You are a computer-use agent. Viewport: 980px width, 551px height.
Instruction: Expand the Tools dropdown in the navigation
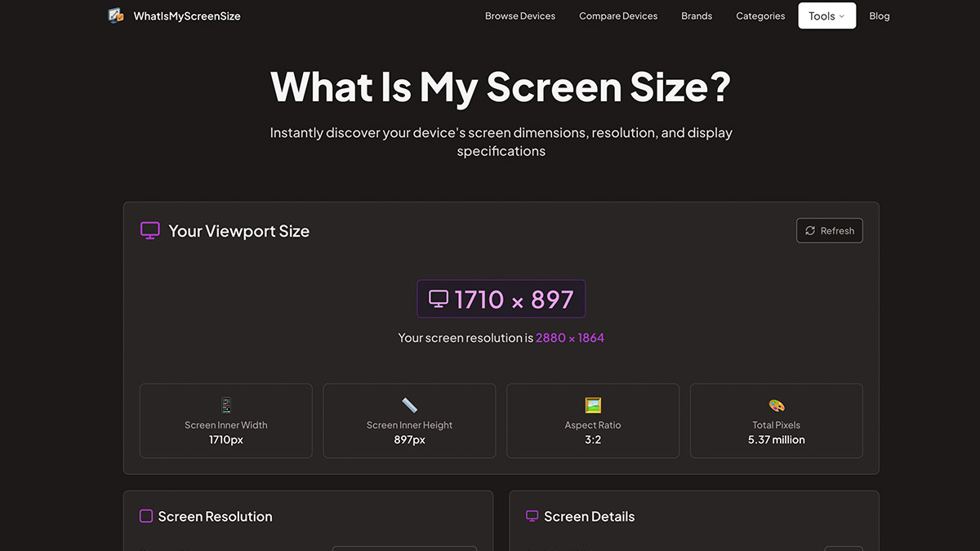click(x=826, y=16)
